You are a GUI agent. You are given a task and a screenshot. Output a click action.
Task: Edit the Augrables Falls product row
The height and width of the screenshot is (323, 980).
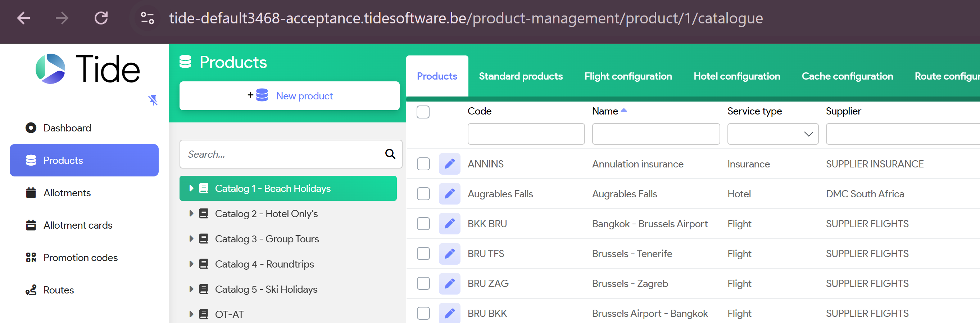449,194
